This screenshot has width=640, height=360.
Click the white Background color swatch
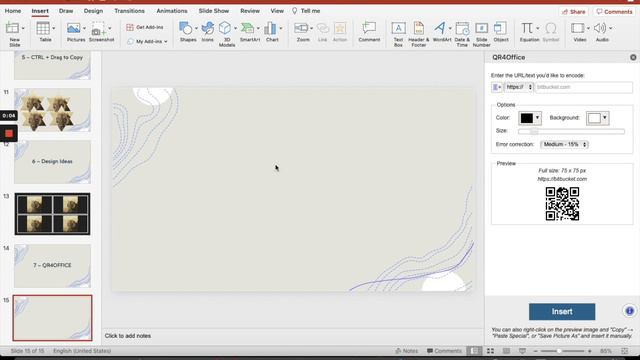click(594, 118)
